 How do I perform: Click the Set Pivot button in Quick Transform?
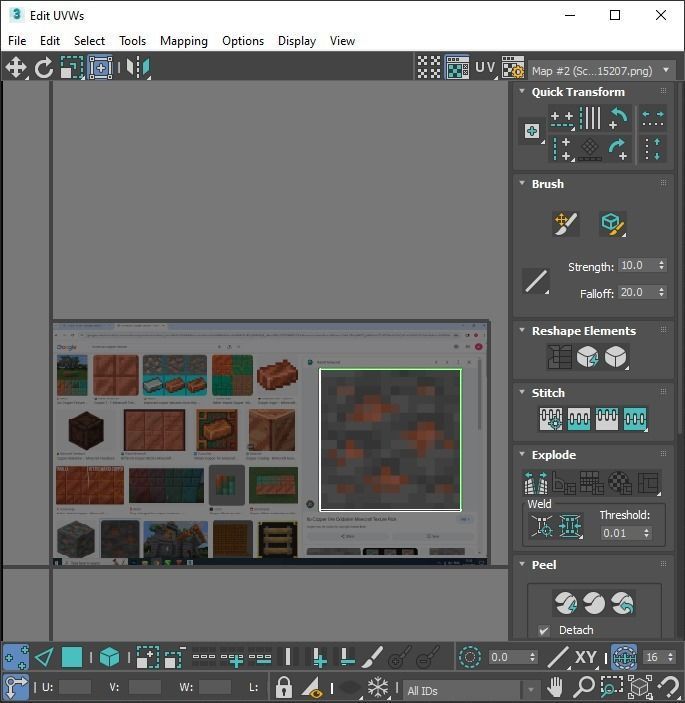coord(532,131)
